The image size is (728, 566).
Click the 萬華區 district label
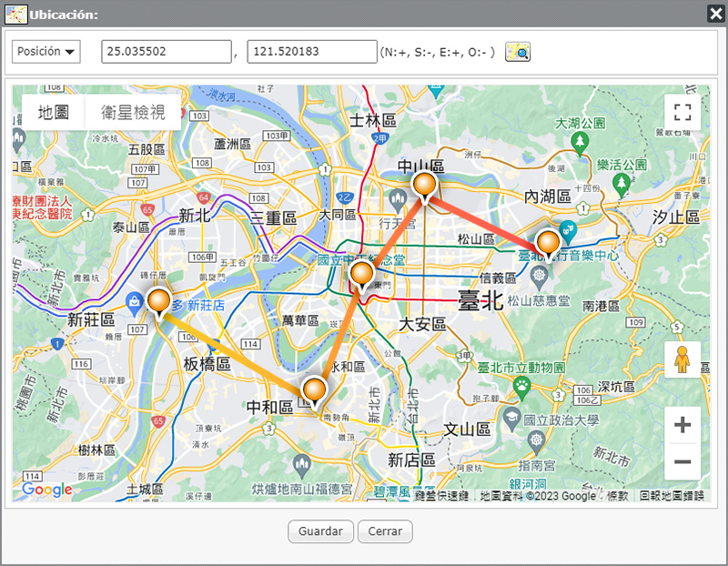tap(300, 320)
